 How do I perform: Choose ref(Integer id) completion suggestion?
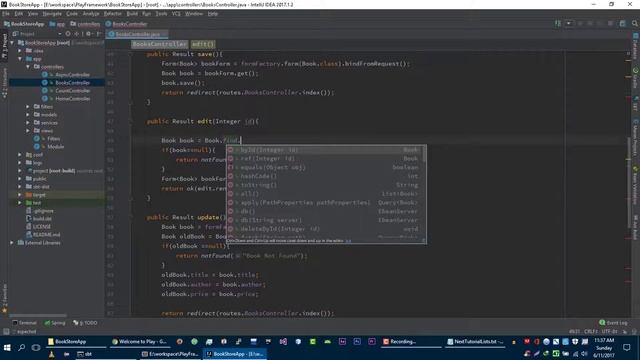323,158
